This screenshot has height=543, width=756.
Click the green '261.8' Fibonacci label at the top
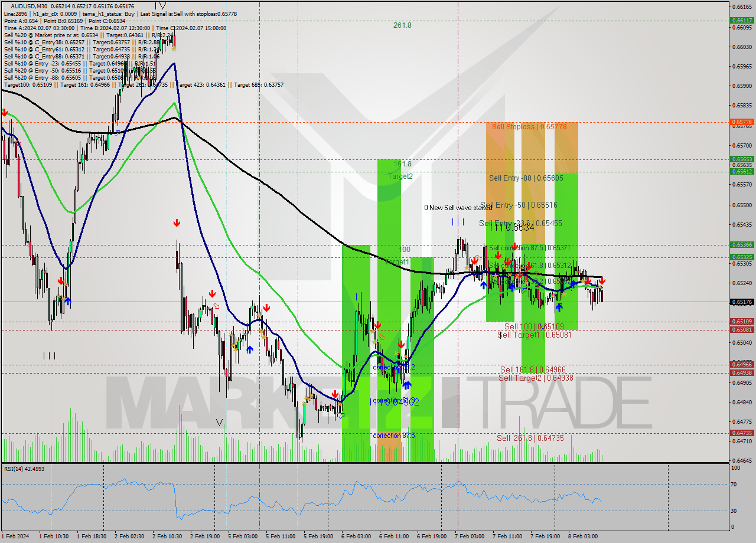point(402,25)
